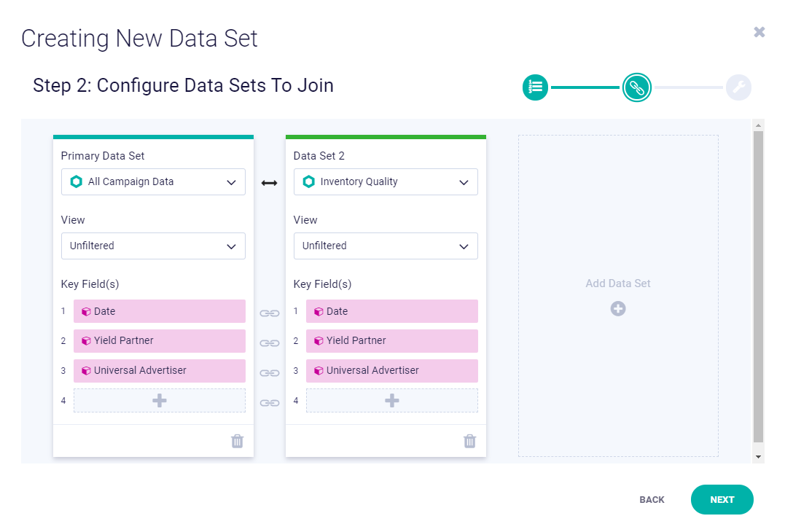Viewport: 785px width, 532px height.
Task: Toggle the link icon between Yield Partner fields
Action: click(270, 343)
